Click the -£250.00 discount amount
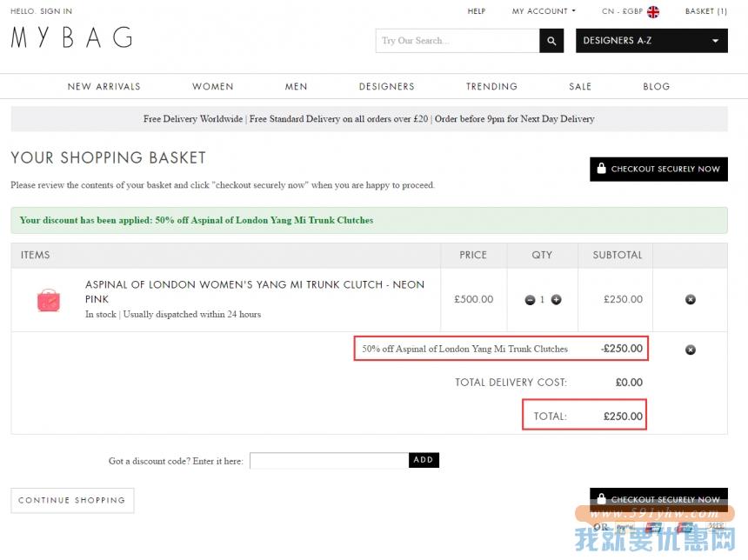 click(622, 349)
